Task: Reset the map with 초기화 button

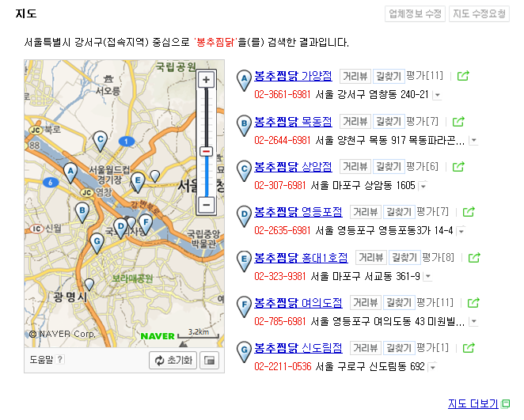Action: pos(173,360)
